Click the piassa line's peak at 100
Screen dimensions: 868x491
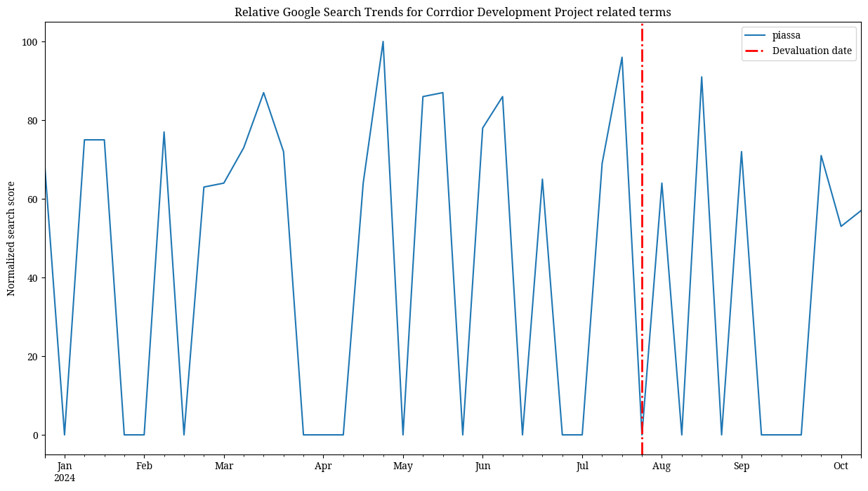coord(383,41)
